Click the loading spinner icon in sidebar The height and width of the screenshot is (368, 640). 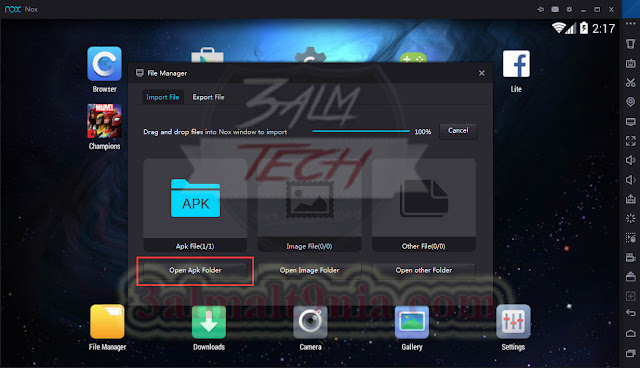click(631, 219)
